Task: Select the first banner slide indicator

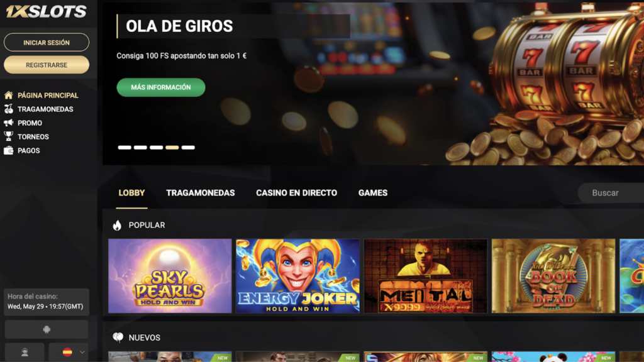Action: (125, 147)
